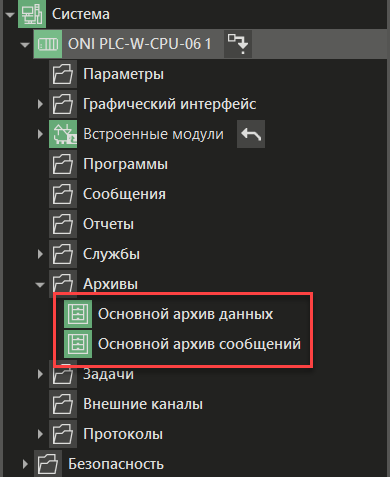Select the Система label
This screenshot has width=390, height=477.
81,14
